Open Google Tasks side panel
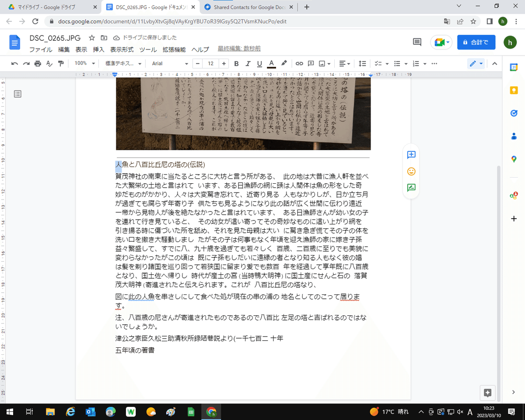525x420 pixels. [514, 113]
